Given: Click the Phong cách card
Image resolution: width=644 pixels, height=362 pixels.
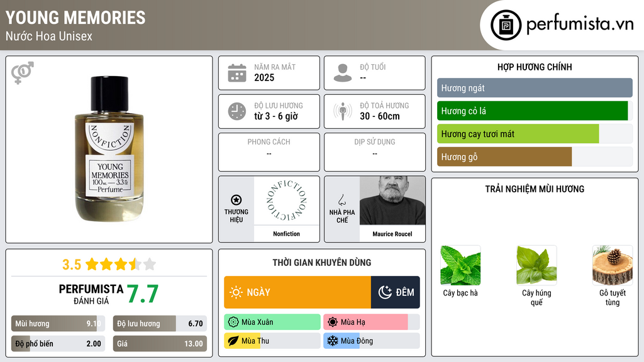Looking at the screenshot, I should [x=269, y=152].
